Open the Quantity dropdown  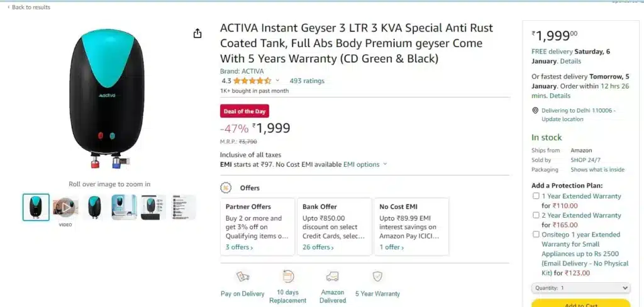[x=580, y=288]
